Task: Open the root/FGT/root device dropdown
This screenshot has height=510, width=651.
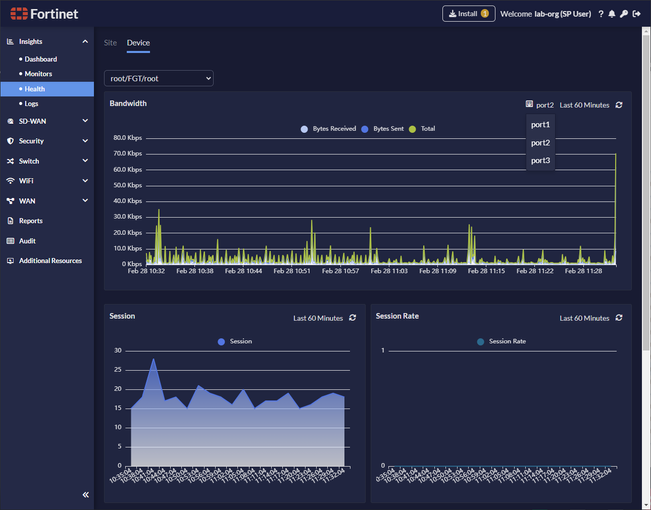Action: coord(159,78)
